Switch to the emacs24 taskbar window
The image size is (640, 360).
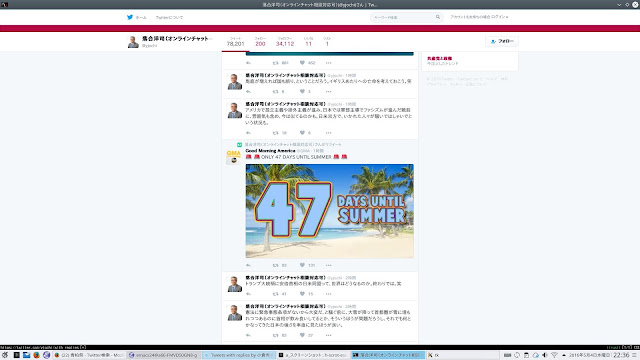point(163,355)
